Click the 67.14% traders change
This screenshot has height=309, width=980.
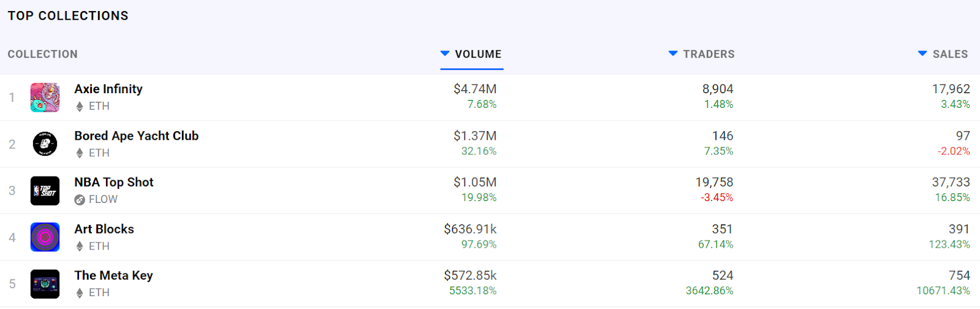point(716,244)
